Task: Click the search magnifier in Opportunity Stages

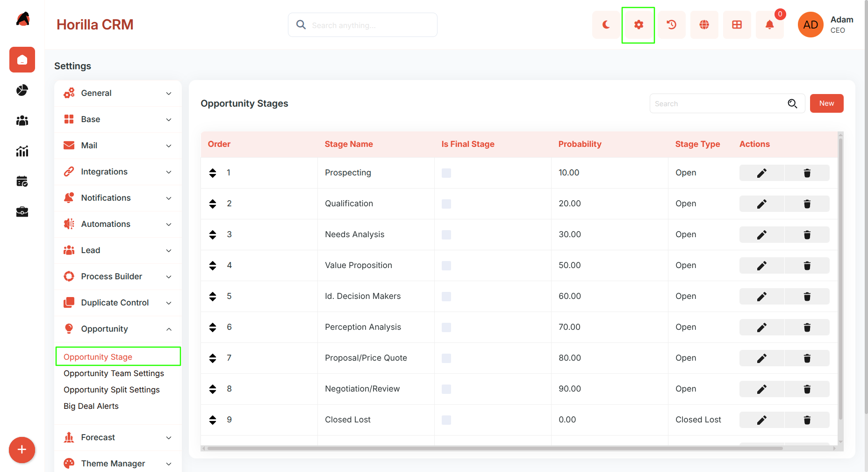Action: (792, 103)
